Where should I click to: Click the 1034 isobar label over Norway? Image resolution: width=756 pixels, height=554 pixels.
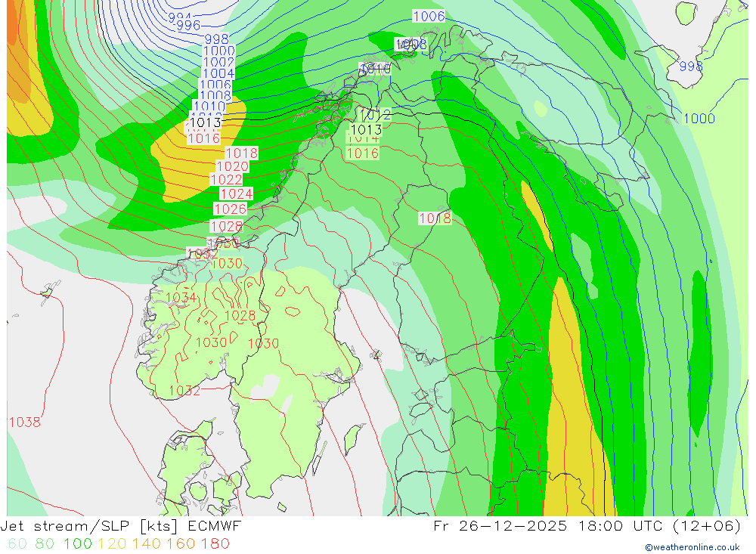(x=181, y=298)
